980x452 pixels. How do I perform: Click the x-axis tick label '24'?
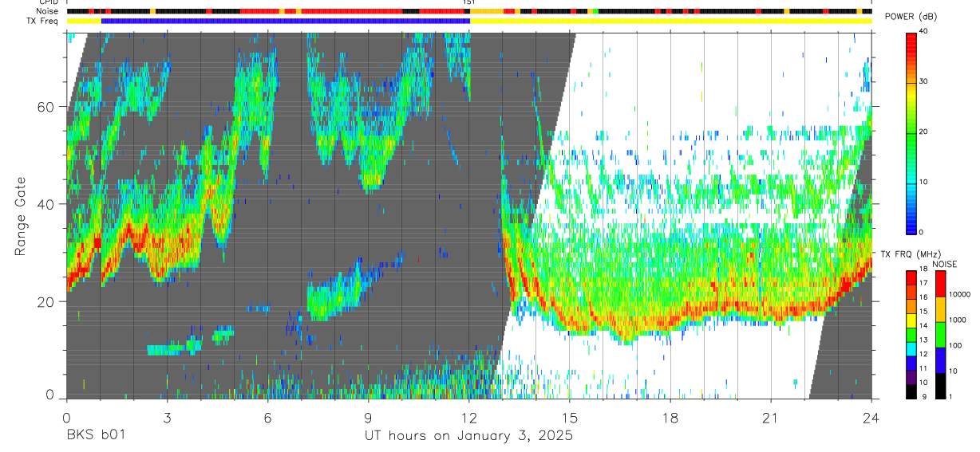point(871,416)
